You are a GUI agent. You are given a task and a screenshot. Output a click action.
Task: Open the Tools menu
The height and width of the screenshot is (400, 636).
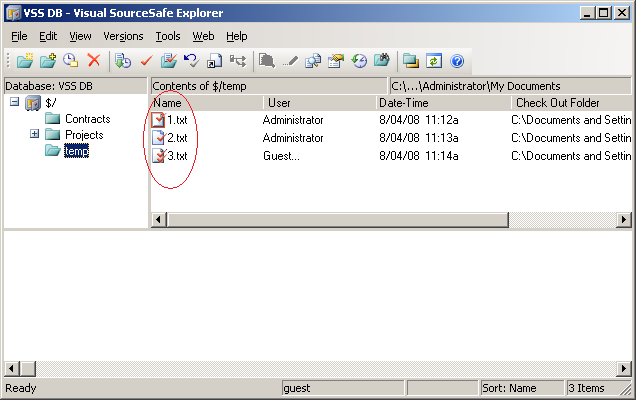point(168,36)
